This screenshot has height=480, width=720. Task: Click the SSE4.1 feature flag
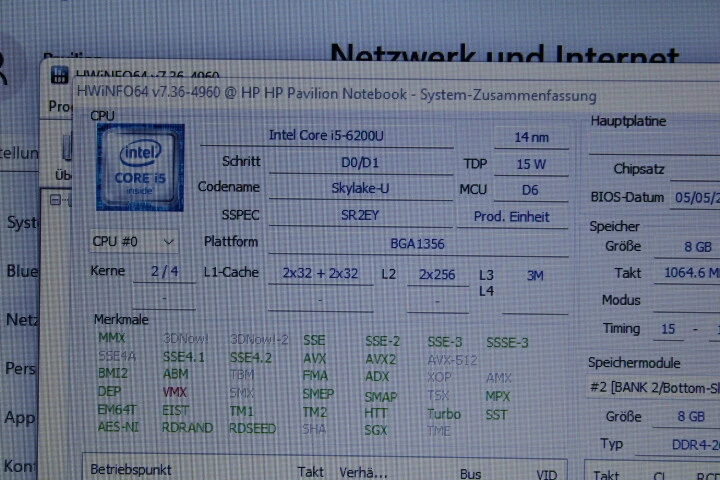[184, 357]
